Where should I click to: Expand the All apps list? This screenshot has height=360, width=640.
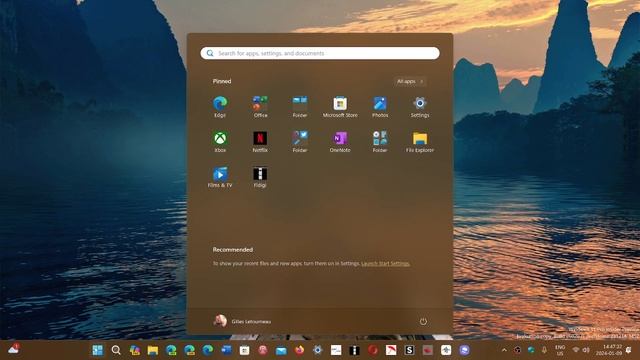(x=410, y=82)
